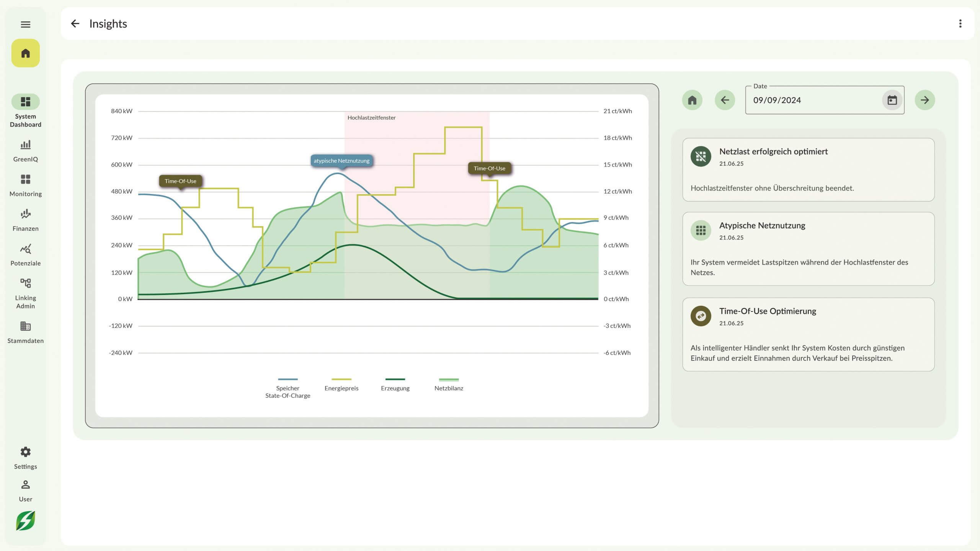Open the calendar date picker

click(892, 100)
